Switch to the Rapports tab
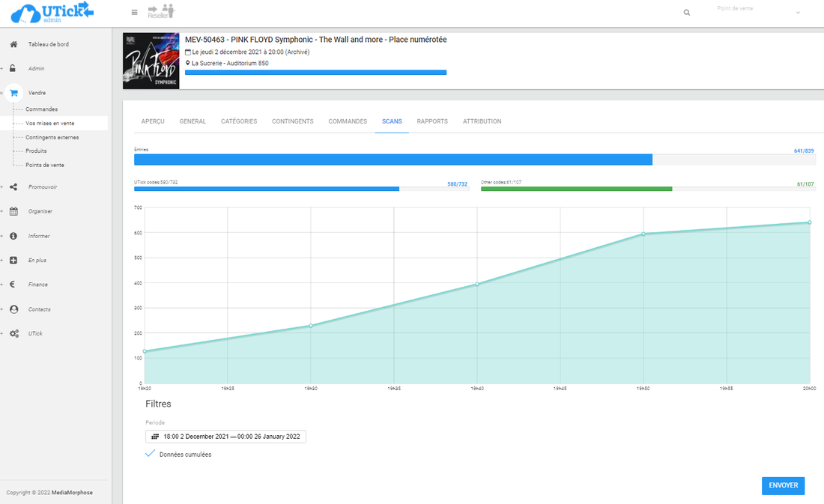This screenshot has height=504, width=824. (432, 121)
